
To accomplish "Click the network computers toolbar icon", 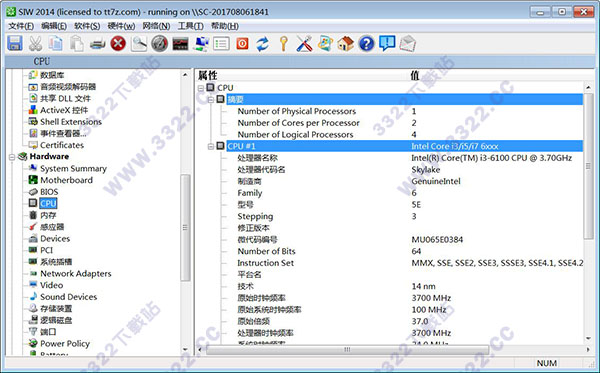I will 201,44.
